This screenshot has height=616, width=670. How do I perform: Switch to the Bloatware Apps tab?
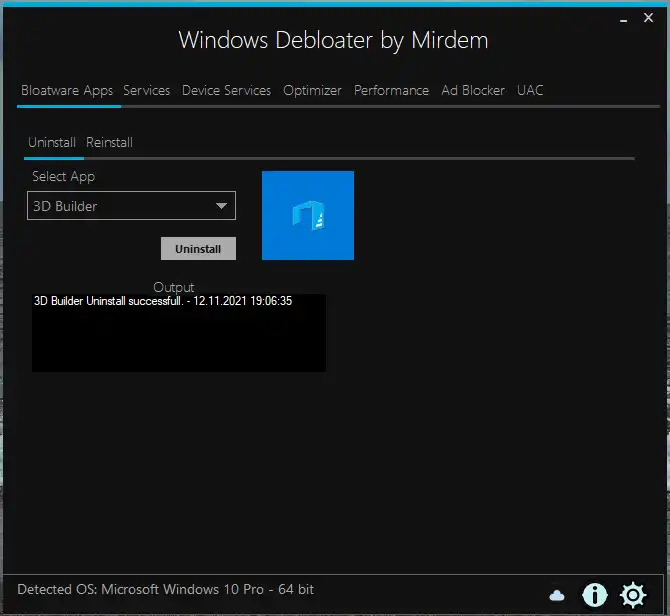coord(67,91)
